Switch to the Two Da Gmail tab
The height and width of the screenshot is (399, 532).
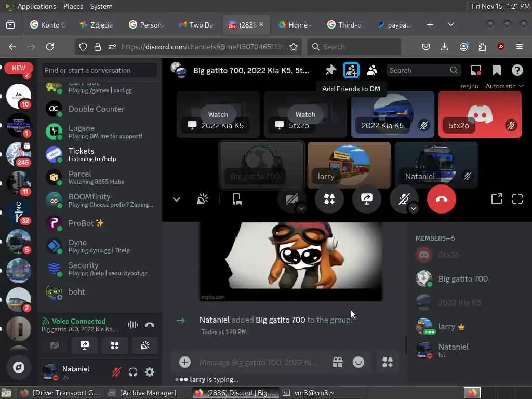[x=196, y=25]
